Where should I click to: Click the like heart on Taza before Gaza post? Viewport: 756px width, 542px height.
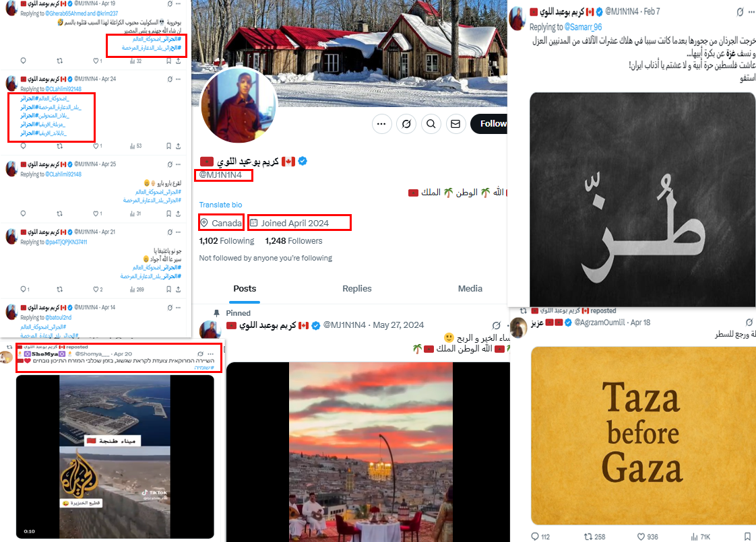pyautogui.click(x=641, y=536)
